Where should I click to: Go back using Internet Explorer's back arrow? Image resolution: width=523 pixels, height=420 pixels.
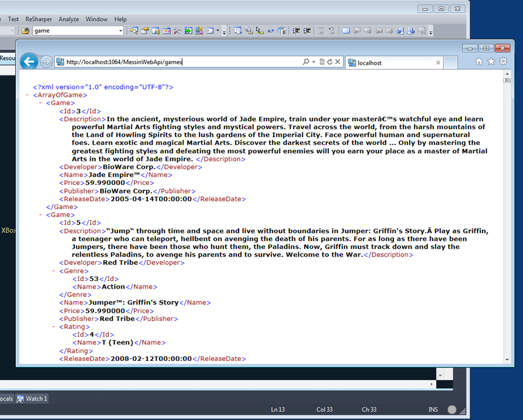[28, 62]
